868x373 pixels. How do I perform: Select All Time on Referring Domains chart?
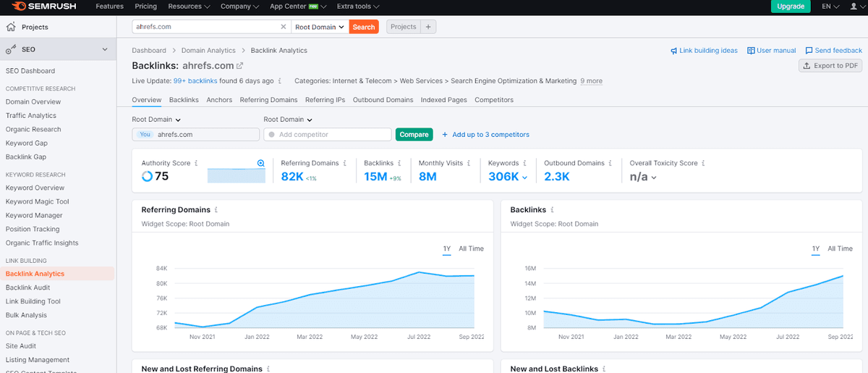pyautogui.click(x=471, y=248)
